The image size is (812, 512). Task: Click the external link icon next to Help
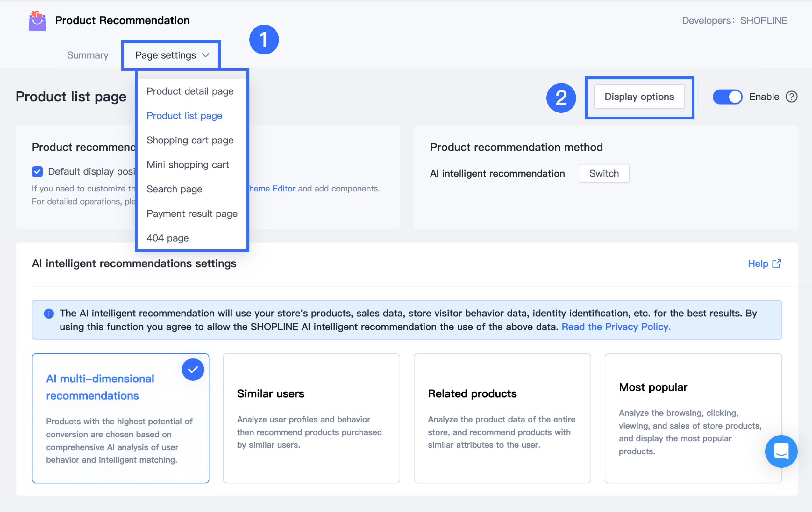pyautogui.click(x=777, y=263)
